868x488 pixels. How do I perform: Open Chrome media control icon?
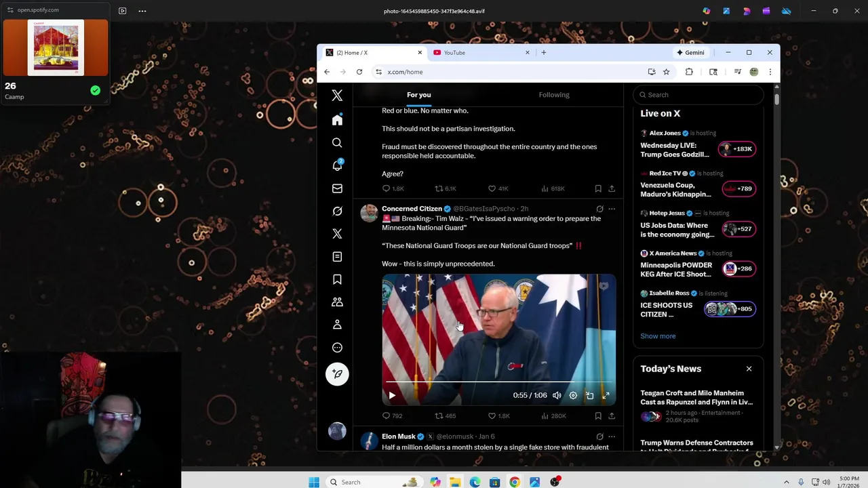(x=737, y=72)
